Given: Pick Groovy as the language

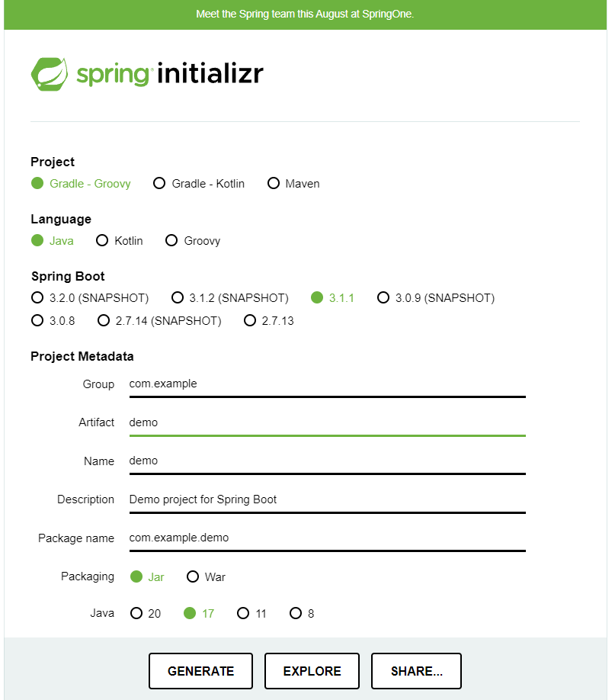Looking at the screenshot, I should tap(193, 241).
